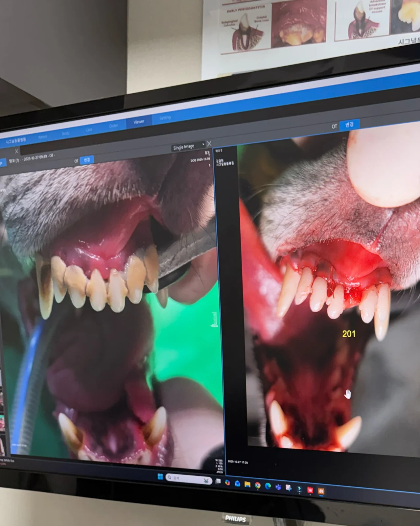Viewport: 420px width, 526px height.
Task: Open the orange active app taskbar icon
Action: coord(321,491)
